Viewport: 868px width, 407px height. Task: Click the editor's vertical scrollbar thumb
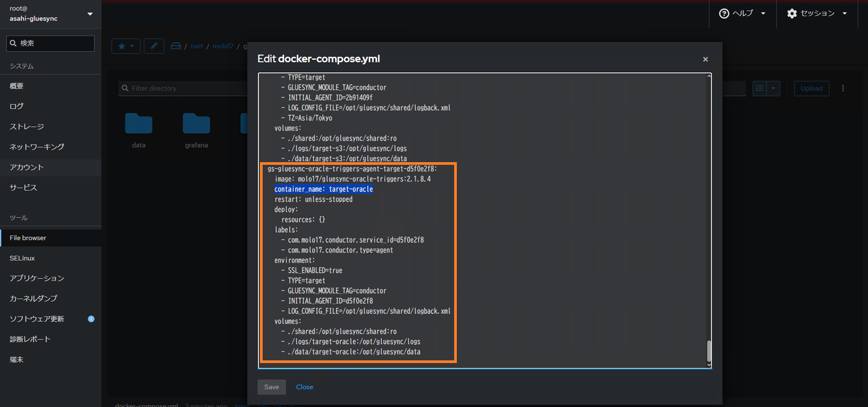709,350
